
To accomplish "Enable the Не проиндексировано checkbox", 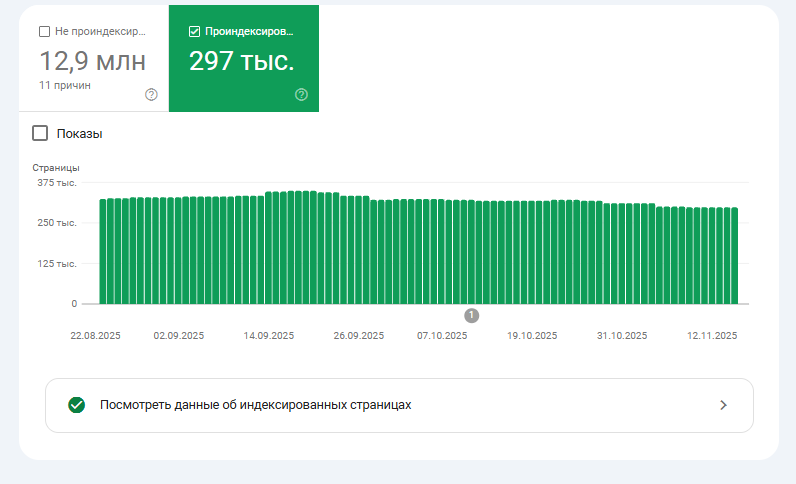I will click(x=45, y=31).
